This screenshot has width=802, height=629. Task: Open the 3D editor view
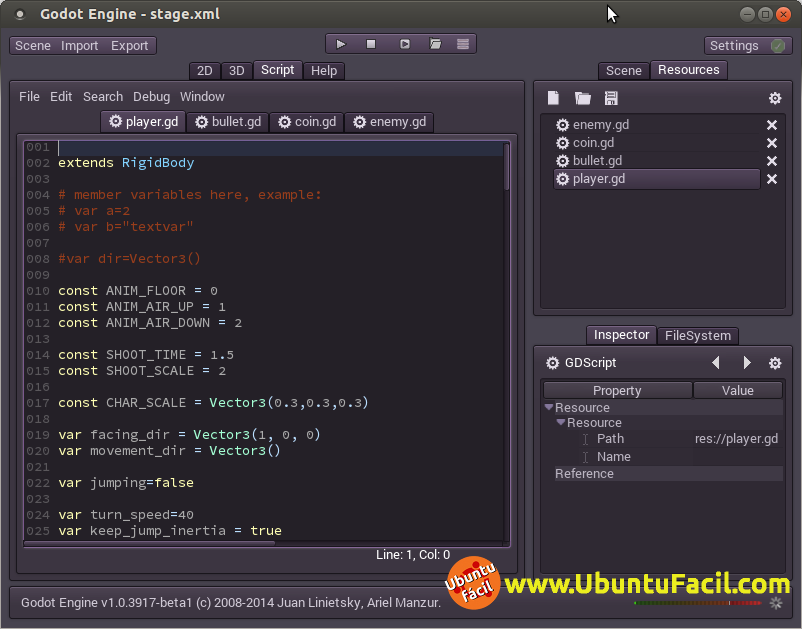(236, 71)
